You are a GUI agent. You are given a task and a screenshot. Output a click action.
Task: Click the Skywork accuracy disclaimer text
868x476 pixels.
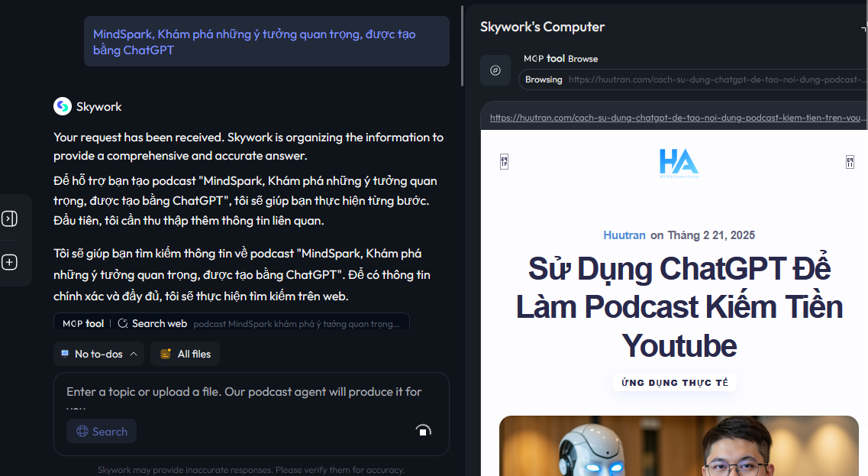[251, 470]
